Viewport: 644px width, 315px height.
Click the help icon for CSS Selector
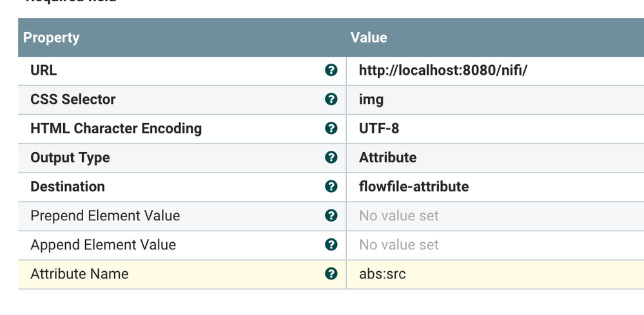click(331, 99)
